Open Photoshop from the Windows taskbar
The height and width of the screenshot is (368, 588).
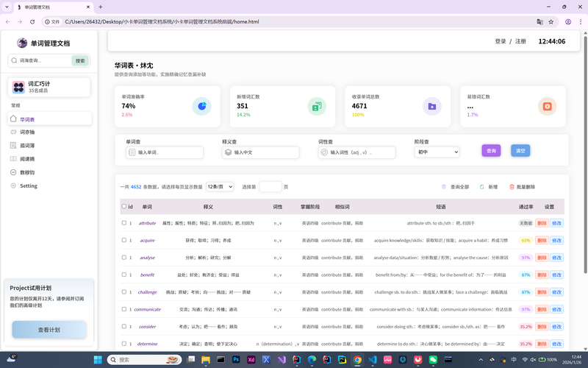(236, 359)
